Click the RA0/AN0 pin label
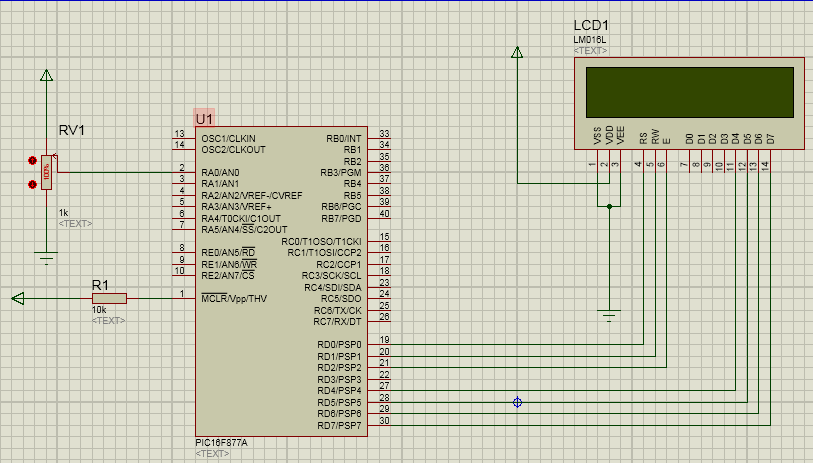This screenshot has height=463, width=813. tap(220, 172)
